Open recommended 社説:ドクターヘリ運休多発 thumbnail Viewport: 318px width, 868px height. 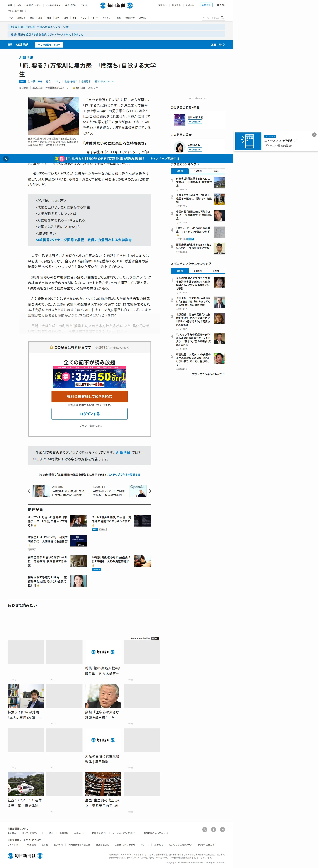26,784
